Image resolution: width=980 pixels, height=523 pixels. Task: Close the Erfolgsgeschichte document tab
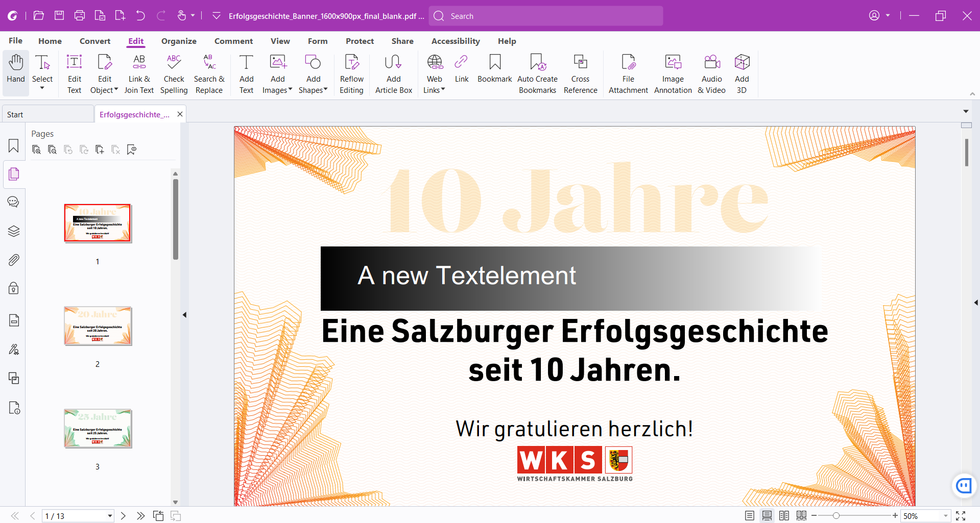click(180, 114)
